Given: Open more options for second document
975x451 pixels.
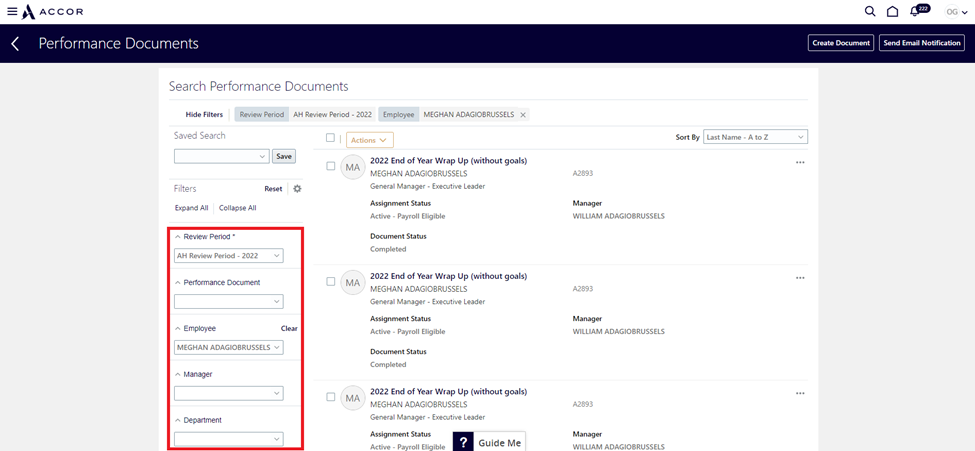Looking at the screenshot, I should (x=800, y=277).
